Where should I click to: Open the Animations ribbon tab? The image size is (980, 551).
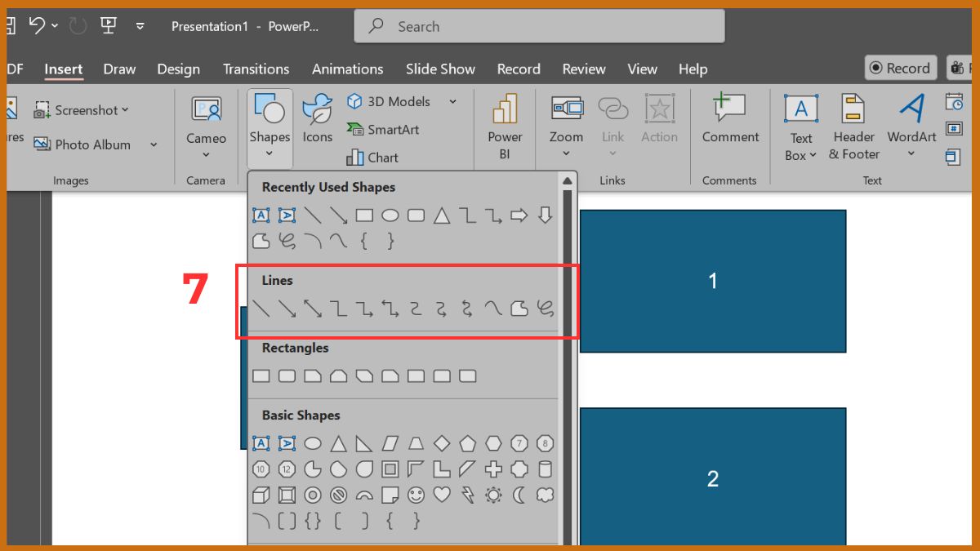tap(347, 69)
